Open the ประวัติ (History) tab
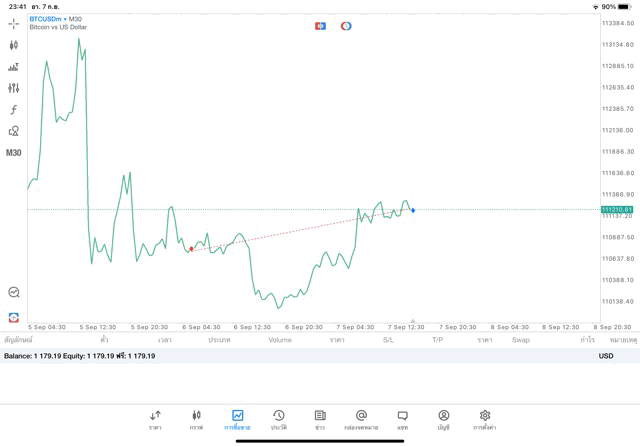640x447 pixels. click(x=278, y=419)
